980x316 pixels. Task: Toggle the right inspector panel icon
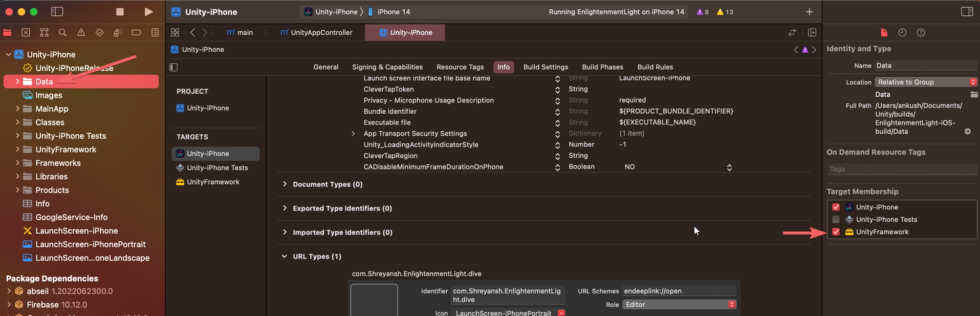967,12
